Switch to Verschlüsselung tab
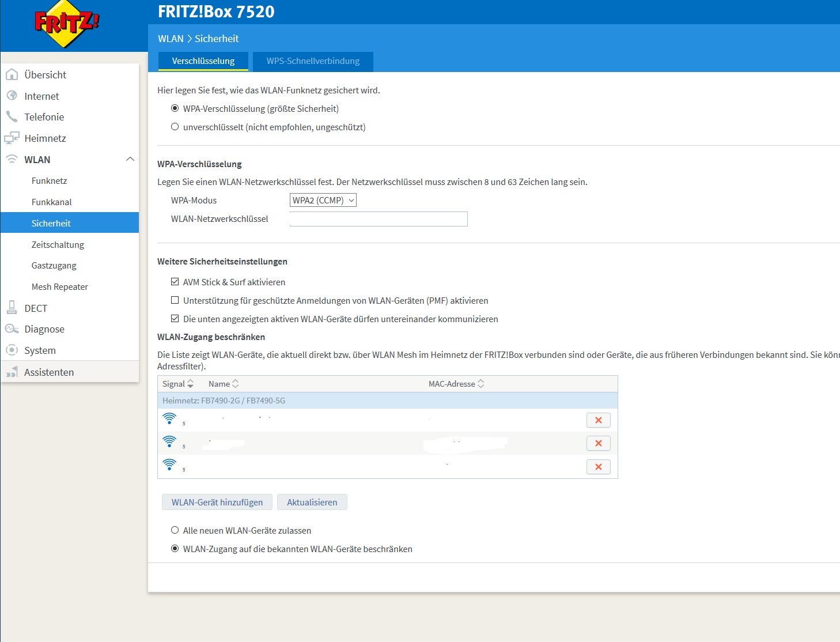Screen dimensions: 840x642 coord(203,61)
